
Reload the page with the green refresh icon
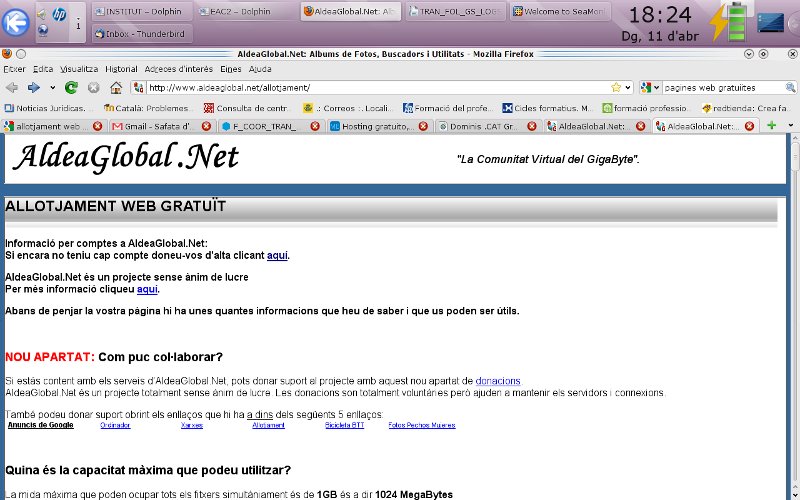[x=71, y=88]
